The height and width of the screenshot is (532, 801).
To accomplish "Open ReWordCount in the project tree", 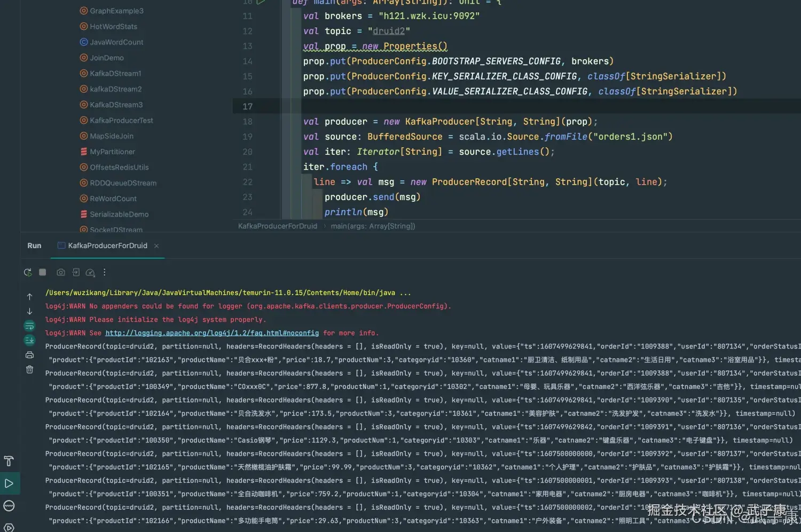I will point(113,198).
